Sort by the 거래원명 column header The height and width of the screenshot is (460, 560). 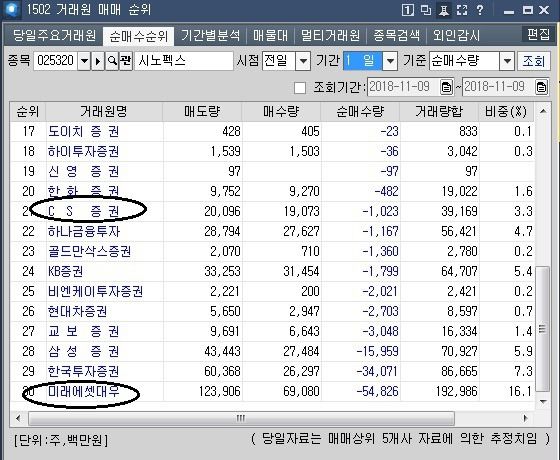point(104,112)
